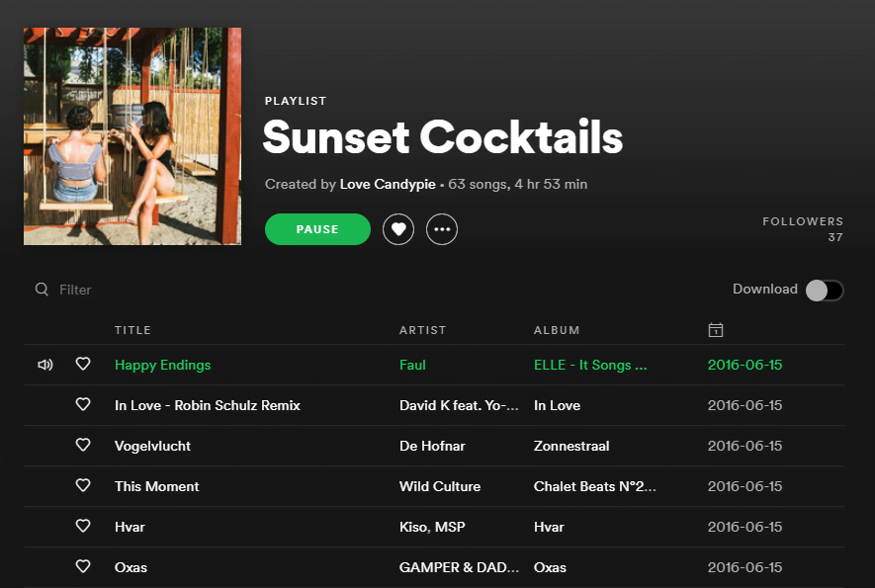Click the filter magnifying glass icon
The height and width of the screenshot is (588, 875).
42,289
